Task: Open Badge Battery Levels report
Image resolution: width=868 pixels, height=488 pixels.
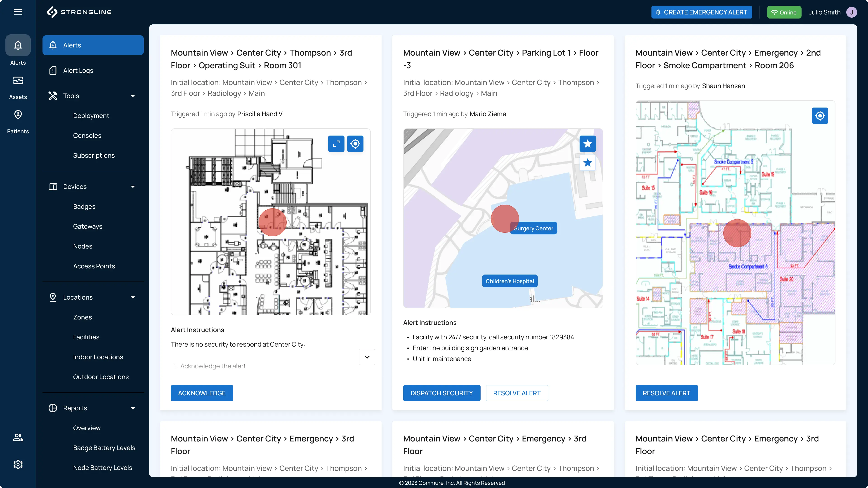Action: tap(104, 448)
